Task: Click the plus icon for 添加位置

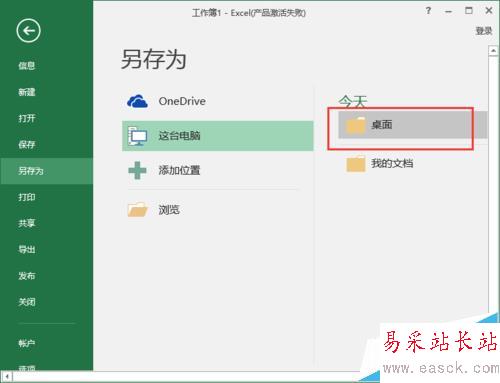Action: coord(137,170)
